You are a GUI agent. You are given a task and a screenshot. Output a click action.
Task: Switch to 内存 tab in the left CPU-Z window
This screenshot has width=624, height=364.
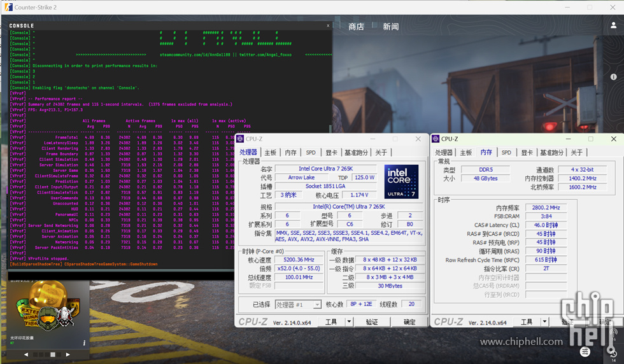(x=290, y=152)
